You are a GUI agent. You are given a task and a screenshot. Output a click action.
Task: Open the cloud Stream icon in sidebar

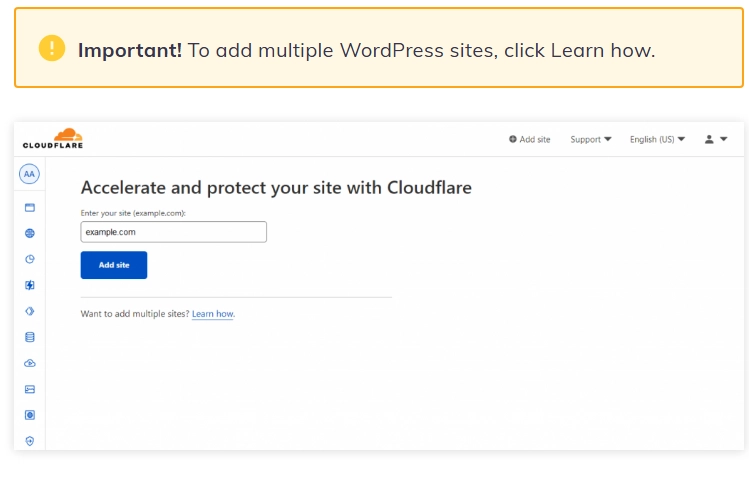pyautogui.click(x=30, y=363)
